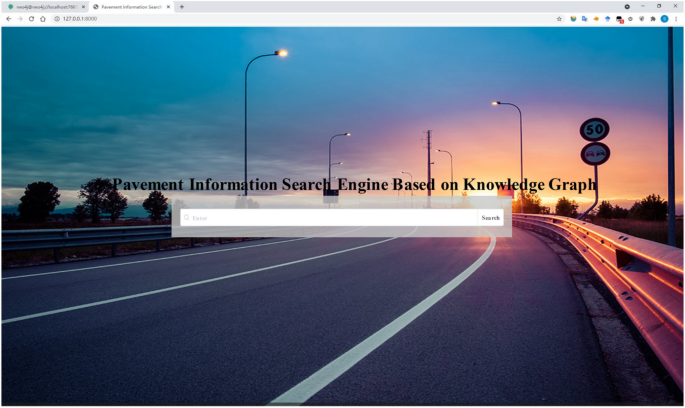Image resolution: width=685 pixels, height=408 pixels.
Task: Reload the page with refresh icon
Action: pos(31,18)
